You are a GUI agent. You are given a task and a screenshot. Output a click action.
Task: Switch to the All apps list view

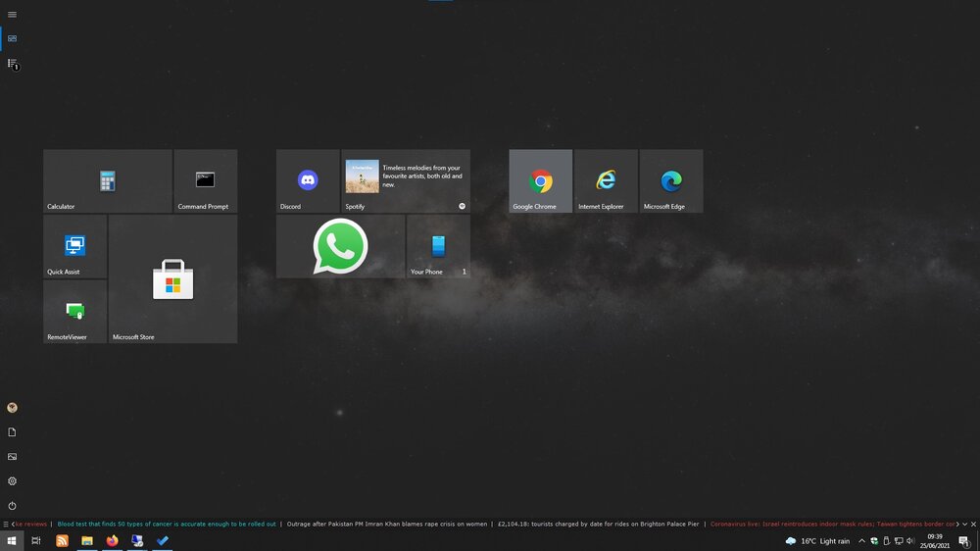click(x=12, y=64)
